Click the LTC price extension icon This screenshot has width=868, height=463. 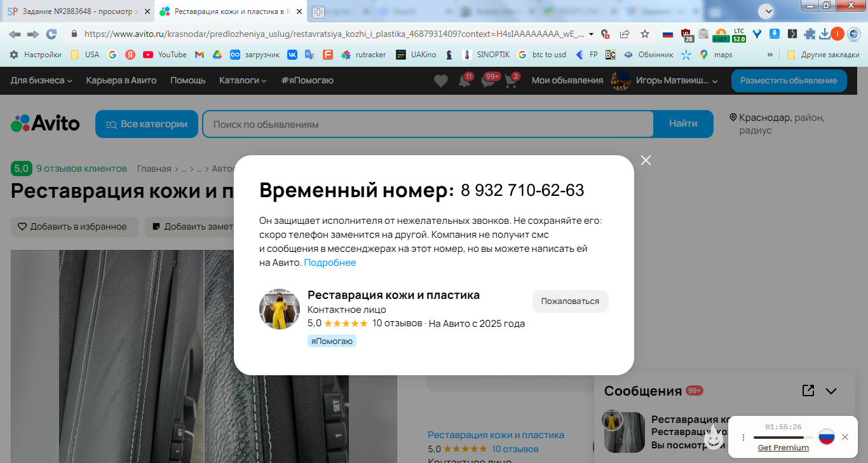pyautogui.click(x=739, y=34)
